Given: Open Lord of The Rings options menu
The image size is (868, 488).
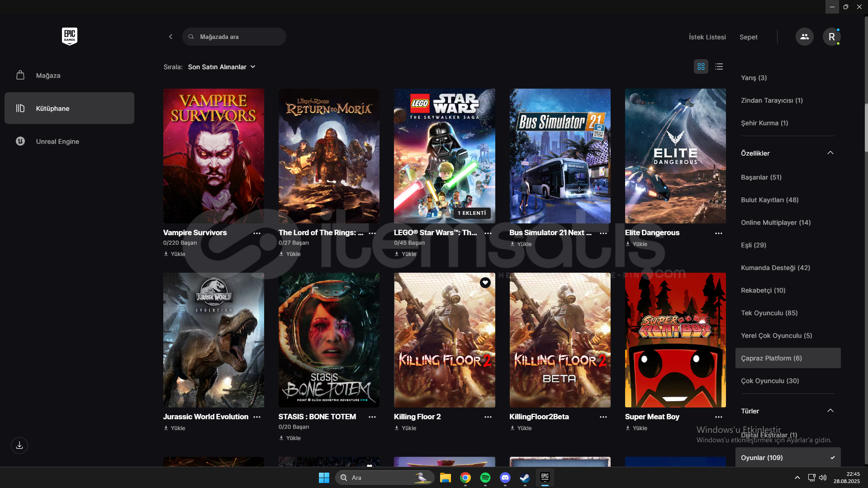Looking at the screenshot, I should 372,233.
